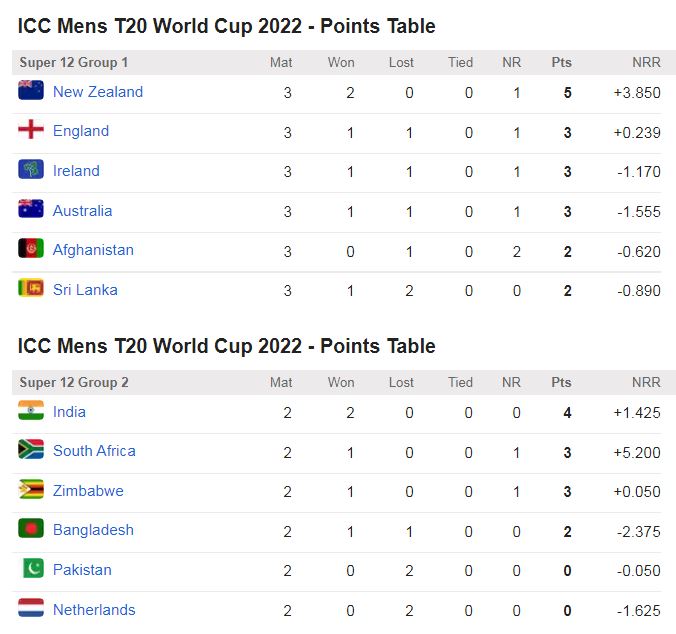Click the New Zealand flag icon

(x=31, y=91)
